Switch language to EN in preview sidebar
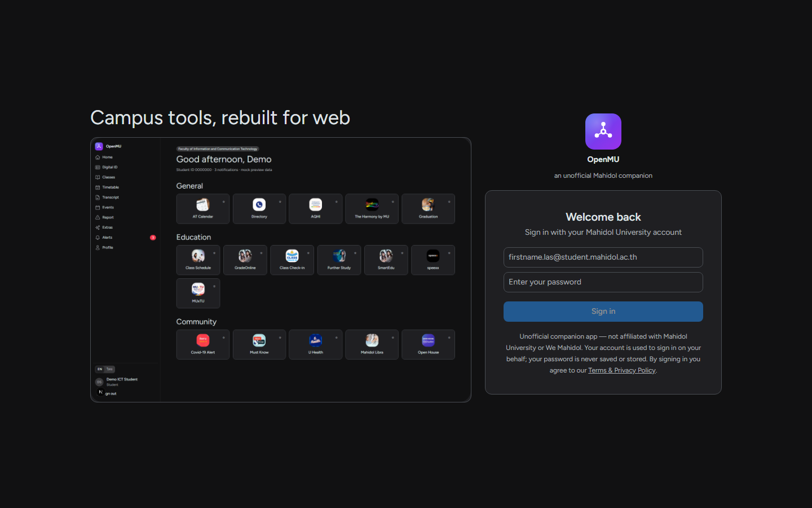Viewport: 812px width, 508px height. point(100,369)
